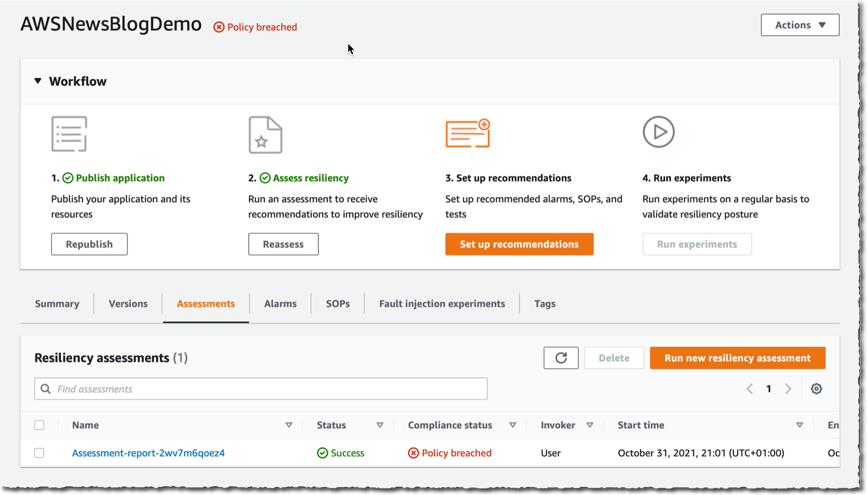The image size is (868, 495).
Task: Click the green check beside Publish application
Action: click(68, 178)
